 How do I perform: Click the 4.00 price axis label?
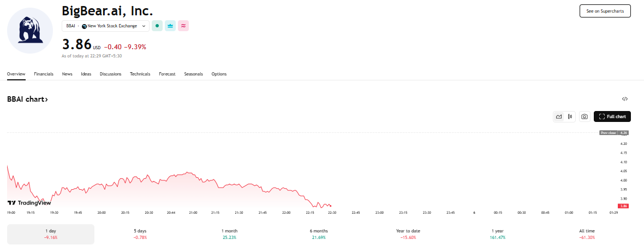coord(623,180)
